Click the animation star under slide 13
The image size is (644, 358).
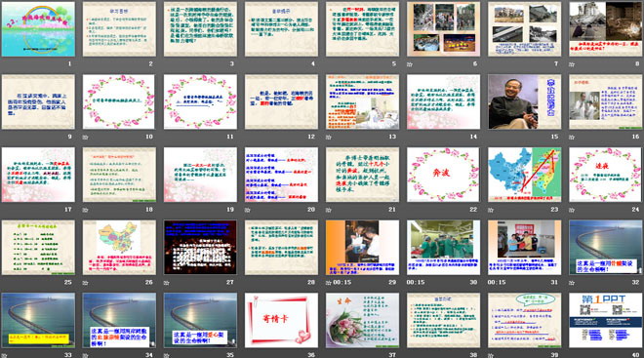click(328, 137)
